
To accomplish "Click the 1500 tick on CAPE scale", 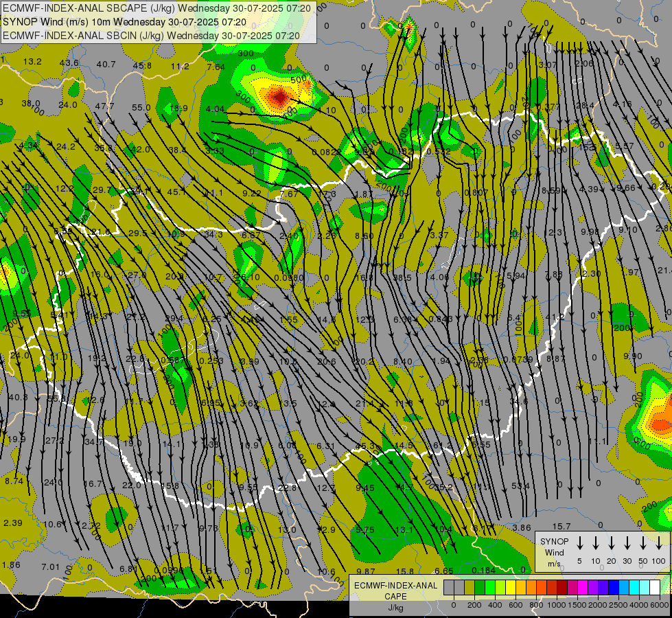I will tap(577, 605).
